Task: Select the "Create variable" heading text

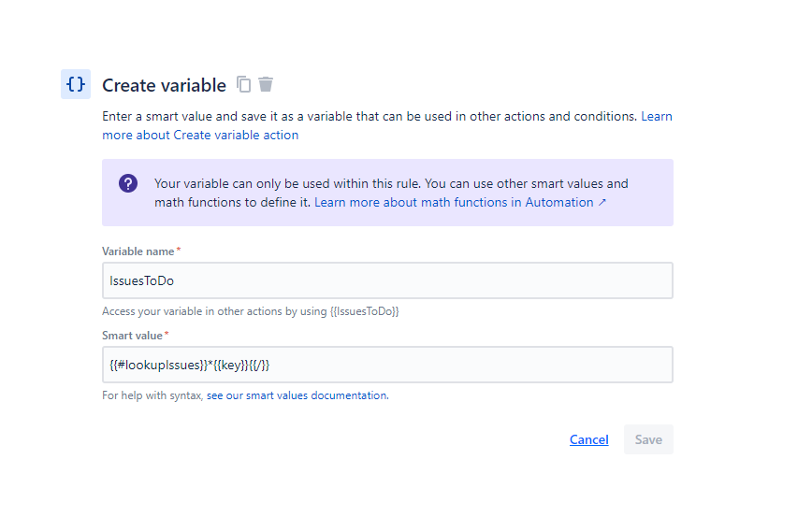Action: 164,85
